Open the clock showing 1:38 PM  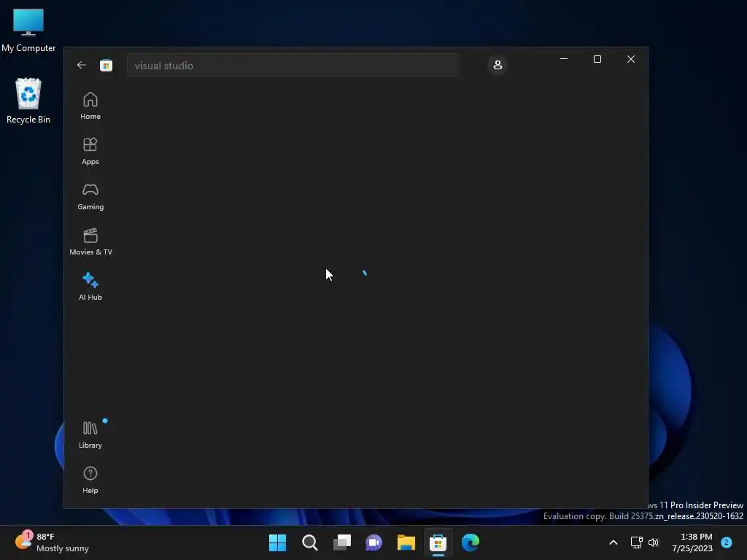pos(692,542)
